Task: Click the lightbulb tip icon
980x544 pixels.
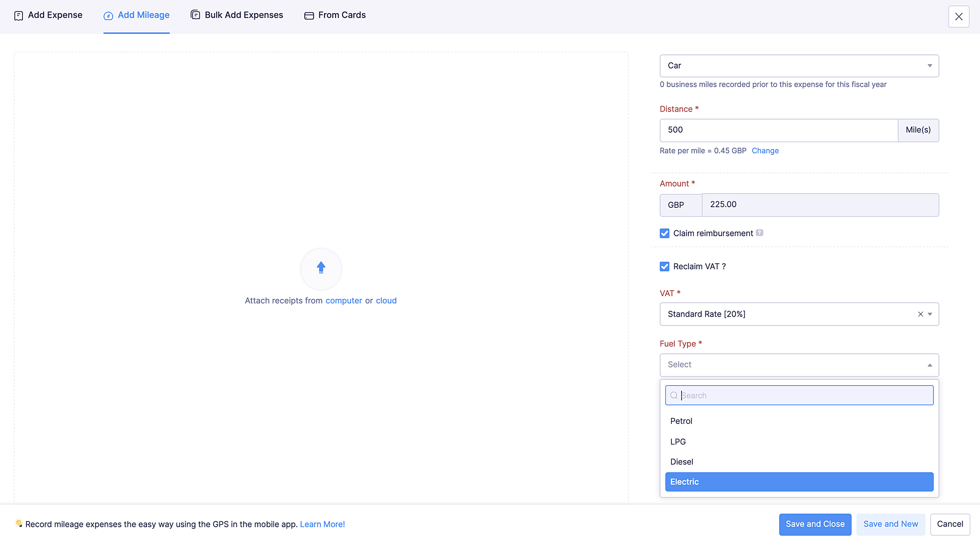Action: 19,523
